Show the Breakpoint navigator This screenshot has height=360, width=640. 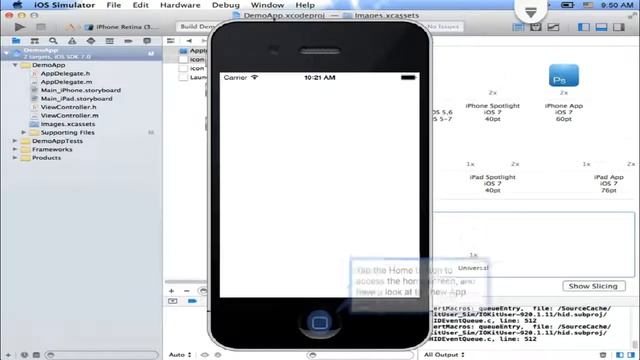click(128, 41)
